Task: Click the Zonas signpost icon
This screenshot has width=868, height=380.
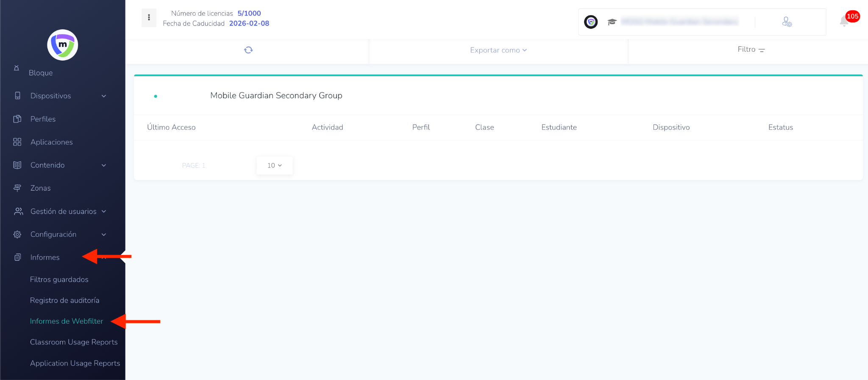Action: pyautogui.click(x=17, y=188)
